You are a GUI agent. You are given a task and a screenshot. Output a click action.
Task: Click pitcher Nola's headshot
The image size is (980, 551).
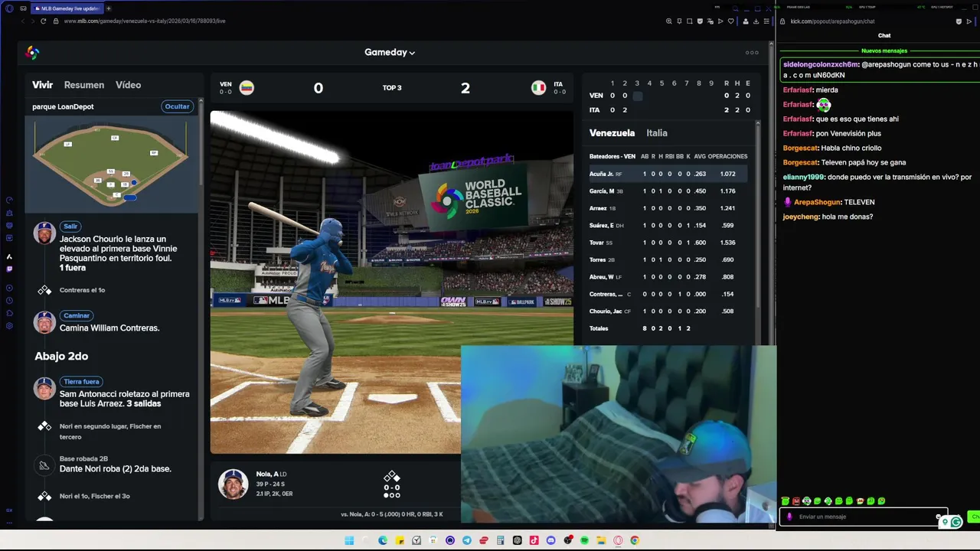coord(233,484)
